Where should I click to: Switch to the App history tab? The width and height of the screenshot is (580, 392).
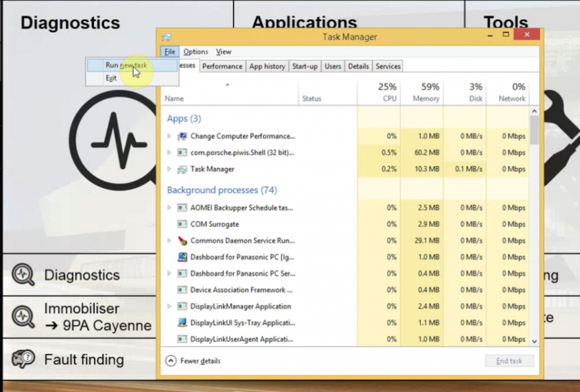click(267, 66)
